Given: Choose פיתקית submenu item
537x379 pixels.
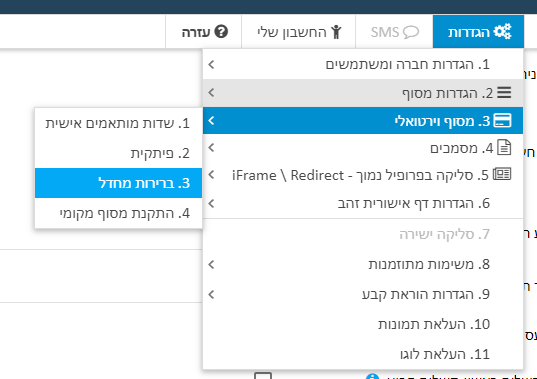Looking at the screenshot, I should (x=118, y=153).
